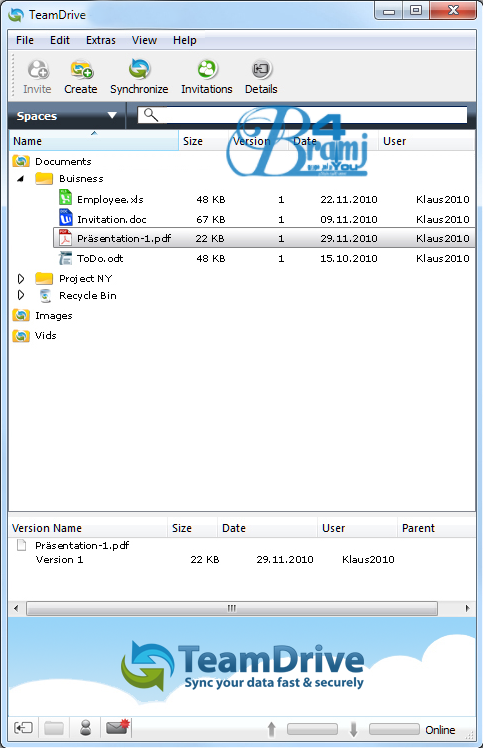Viewport: 483px width, 748px height.
Task: Select the ToDo.odt file row
Action: [x=264, y=259]
